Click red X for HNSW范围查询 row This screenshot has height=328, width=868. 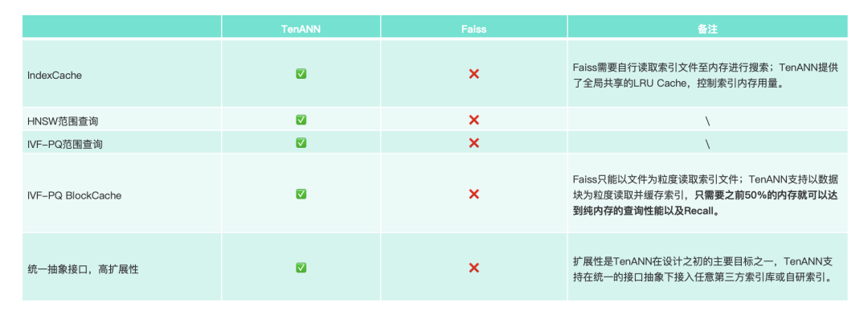coord(474,120)
